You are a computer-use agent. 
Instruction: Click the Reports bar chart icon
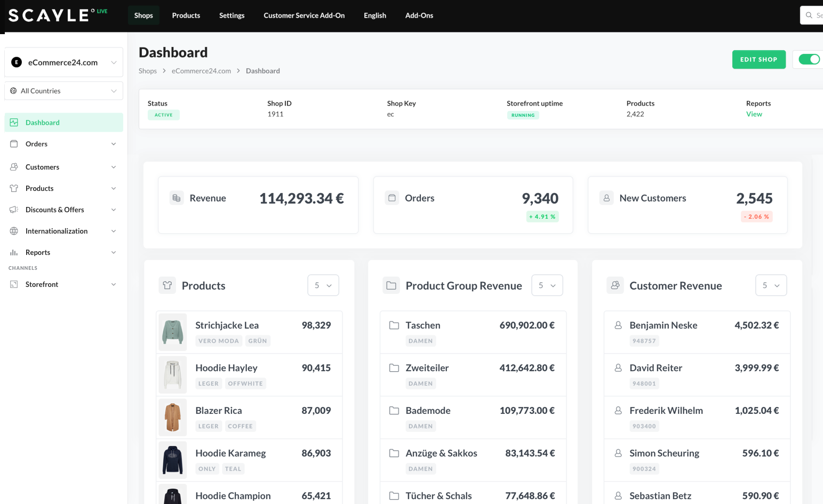click(x=14, y=252)
